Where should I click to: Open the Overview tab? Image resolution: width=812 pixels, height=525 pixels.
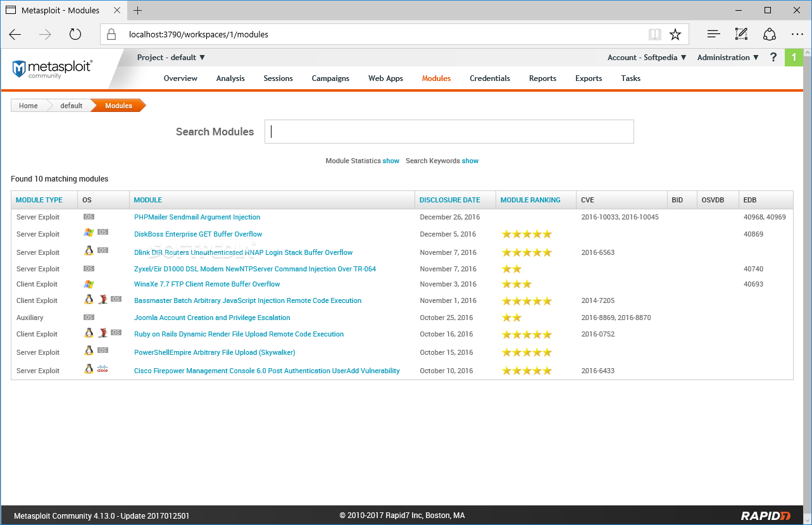pyautogui.click(x=180, y=78)
